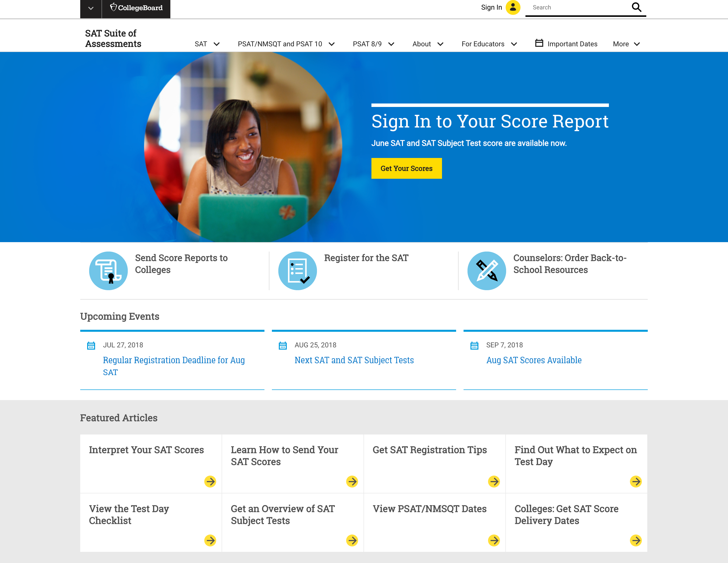
Task: Open the Send Score Reports scroll icon
Action: point(108,271)
